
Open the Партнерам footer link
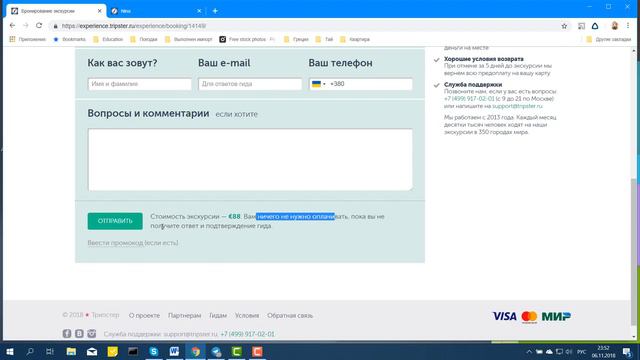(184, 316)
